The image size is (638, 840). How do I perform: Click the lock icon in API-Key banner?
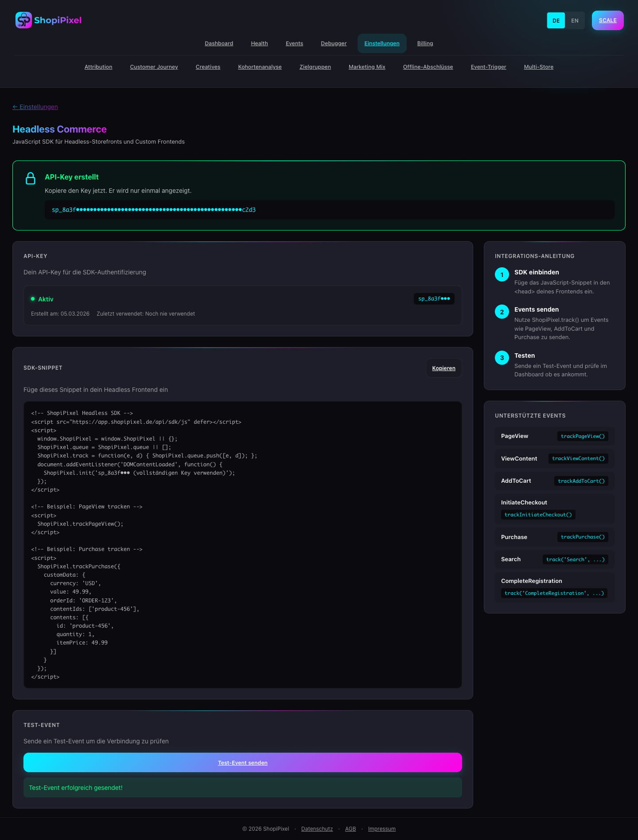(31, 178)
